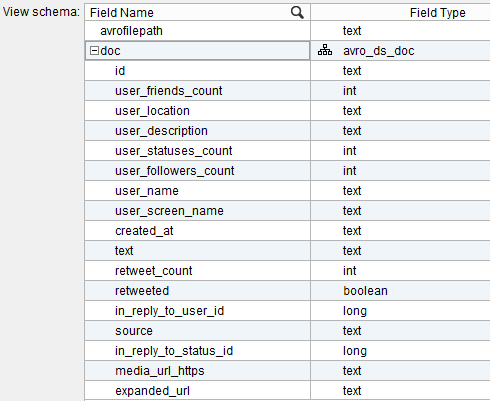Click the text type of created_at

tap(352, 231)
